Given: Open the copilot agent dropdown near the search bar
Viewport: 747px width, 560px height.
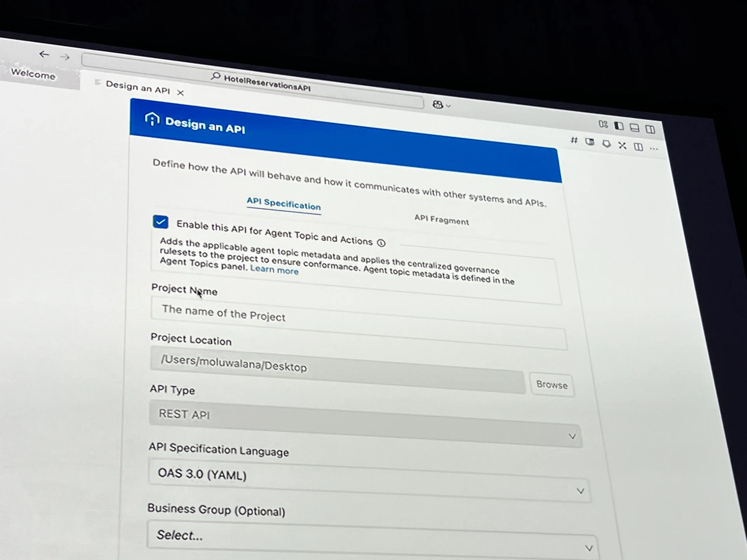Looking at the screenshot, I should [441, 105].
